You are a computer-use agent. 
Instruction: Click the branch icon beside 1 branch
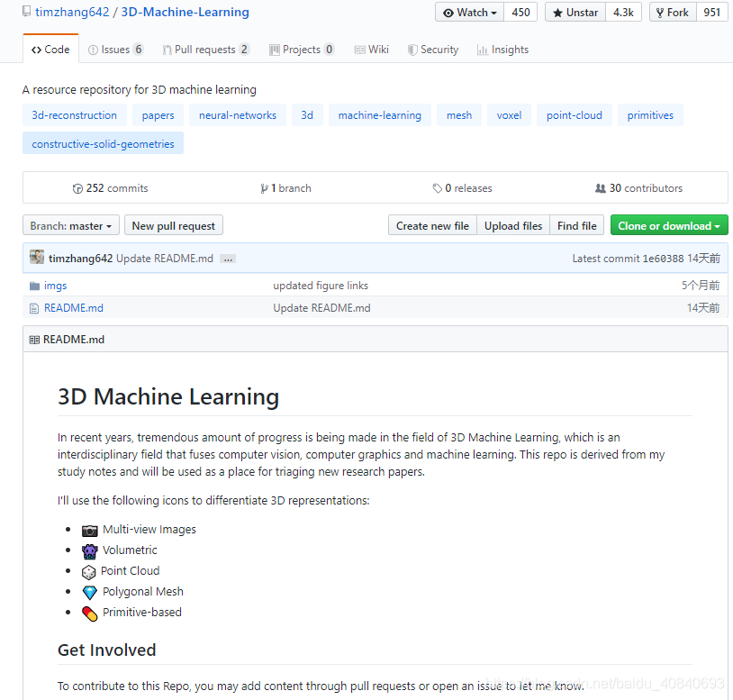[264, 188]
